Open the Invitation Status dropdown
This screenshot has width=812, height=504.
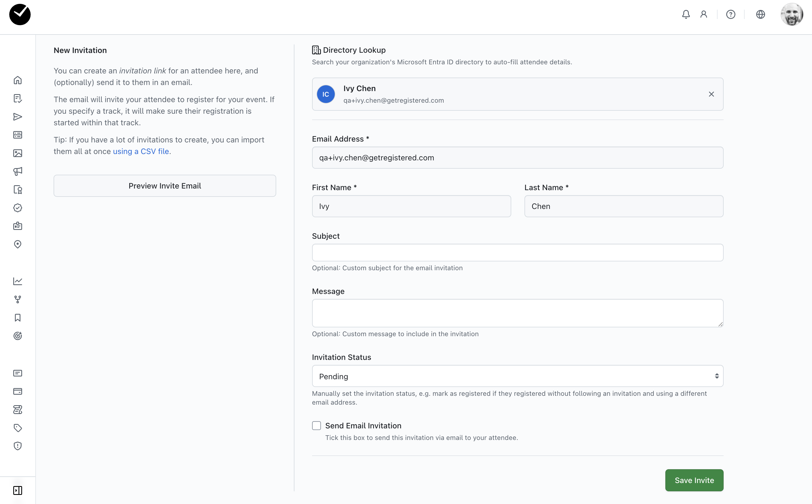tap(517, 376)
